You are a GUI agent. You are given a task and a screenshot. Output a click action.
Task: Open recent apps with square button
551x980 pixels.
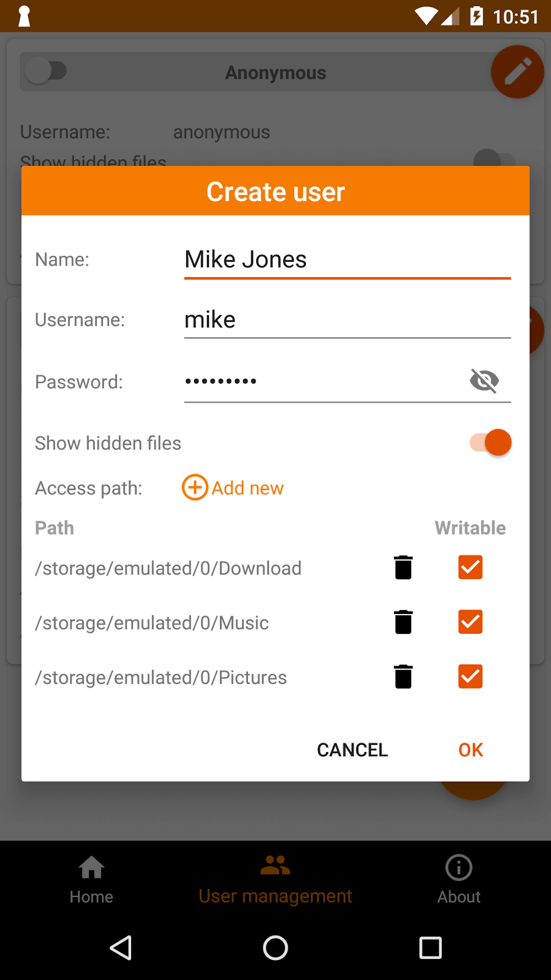pos(430,948)
